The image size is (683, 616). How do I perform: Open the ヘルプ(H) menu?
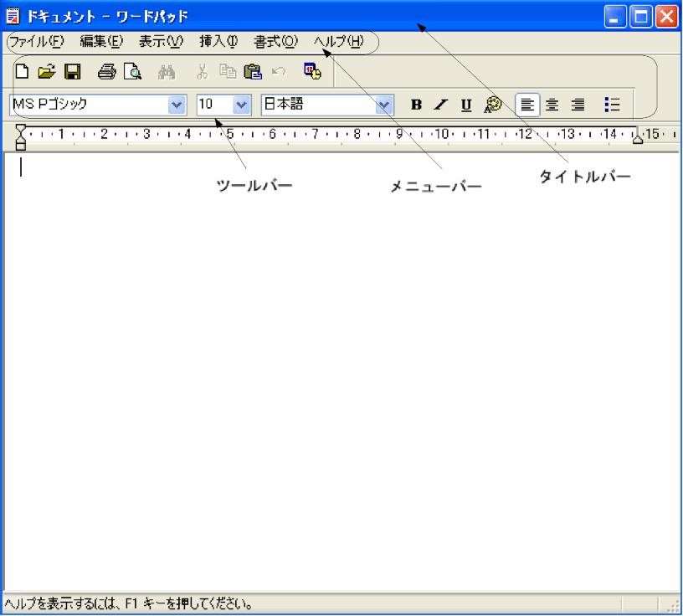(x=338, y=41)
